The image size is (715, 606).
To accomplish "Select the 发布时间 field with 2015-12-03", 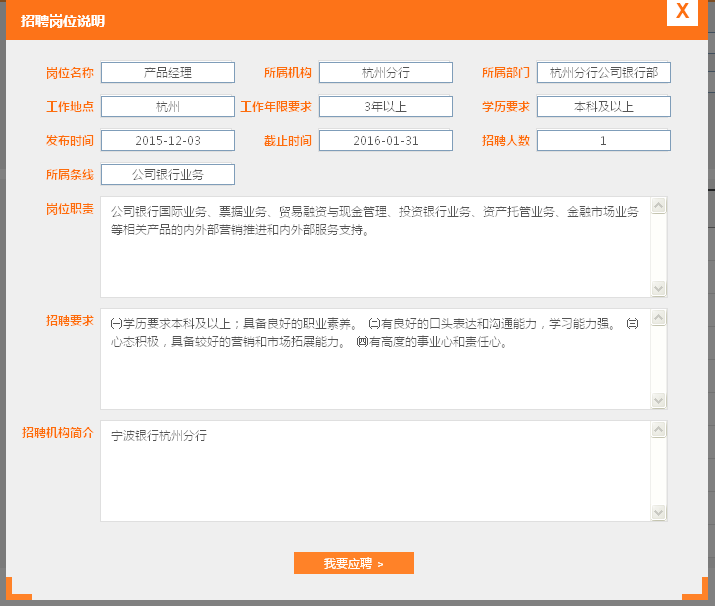I will (x=167, y=141).
